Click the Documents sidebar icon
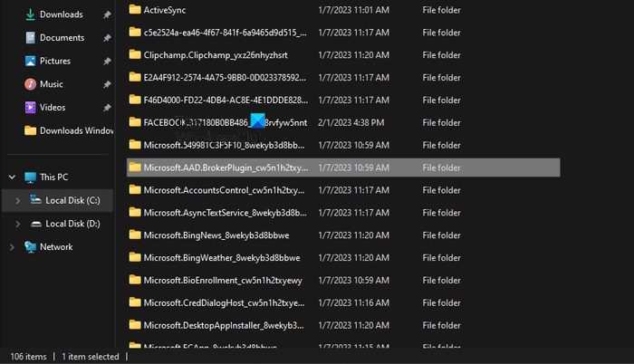The height and width of the screenshot is (364, 634). pyautogui.click(x=30, y=38)
